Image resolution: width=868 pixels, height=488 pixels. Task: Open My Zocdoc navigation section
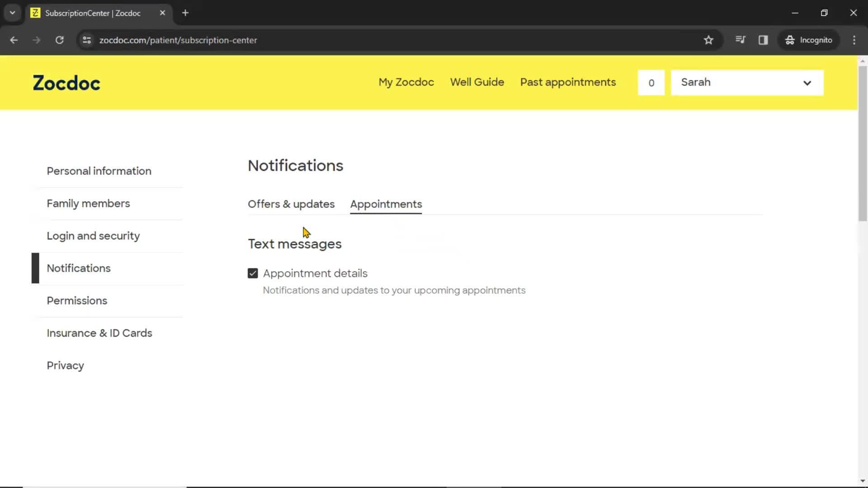tap(406, 82)
